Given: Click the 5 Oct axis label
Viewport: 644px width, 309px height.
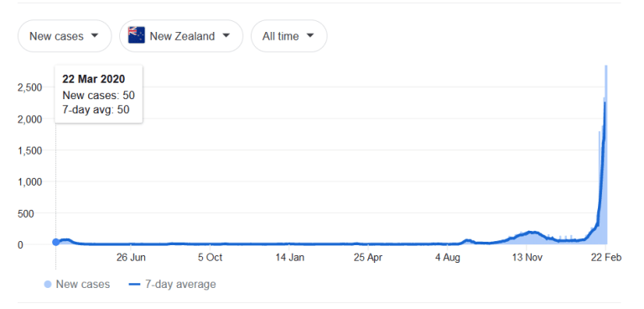Looking at the screenshot, I should coord(210,258).
